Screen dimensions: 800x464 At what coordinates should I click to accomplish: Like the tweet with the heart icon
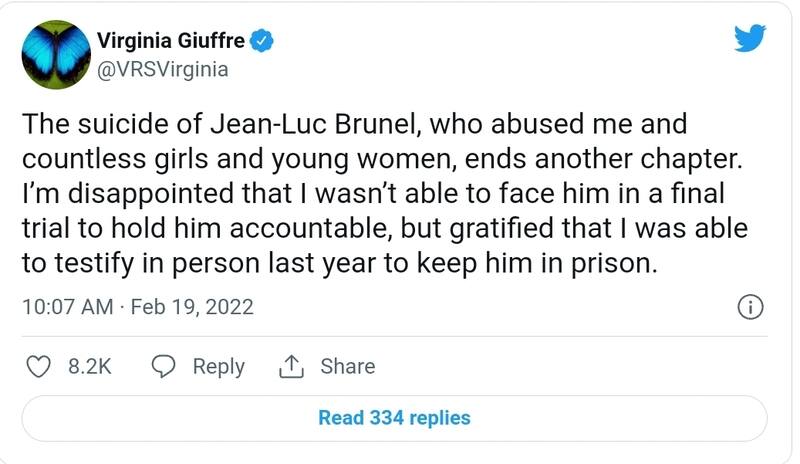coord(38,367)
